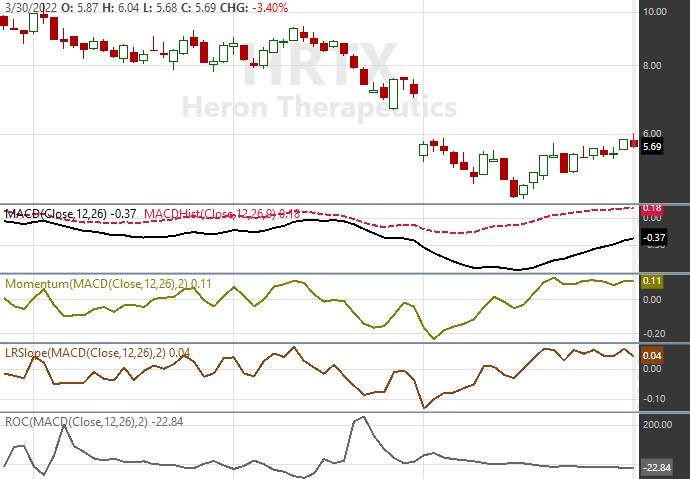Click the L: 5.68 low value
Viewport: 690px width, 479px height.
tap(158, 7)
